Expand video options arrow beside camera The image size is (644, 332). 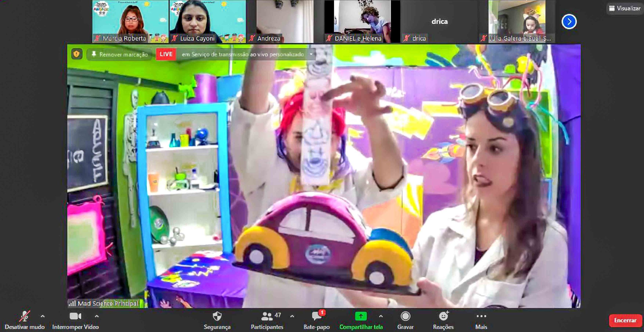[97, 316]
